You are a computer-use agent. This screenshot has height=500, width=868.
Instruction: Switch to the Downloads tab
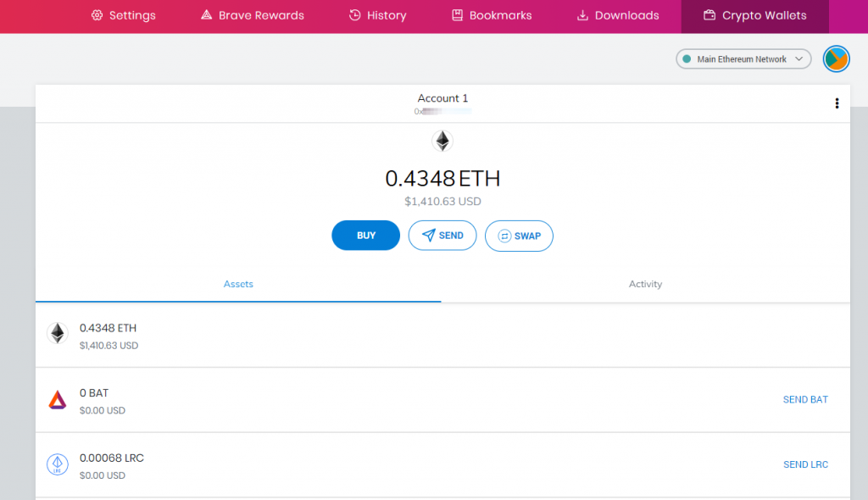[618, 15]
